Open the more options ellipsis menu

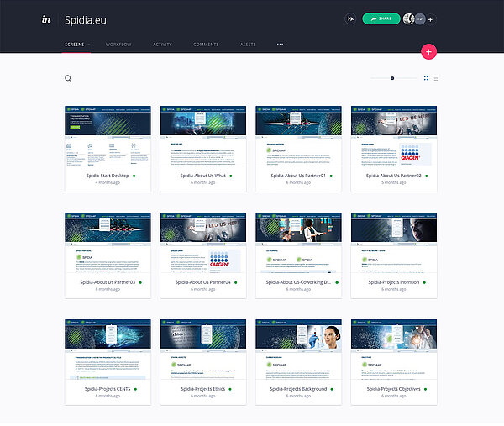[281, 44]
